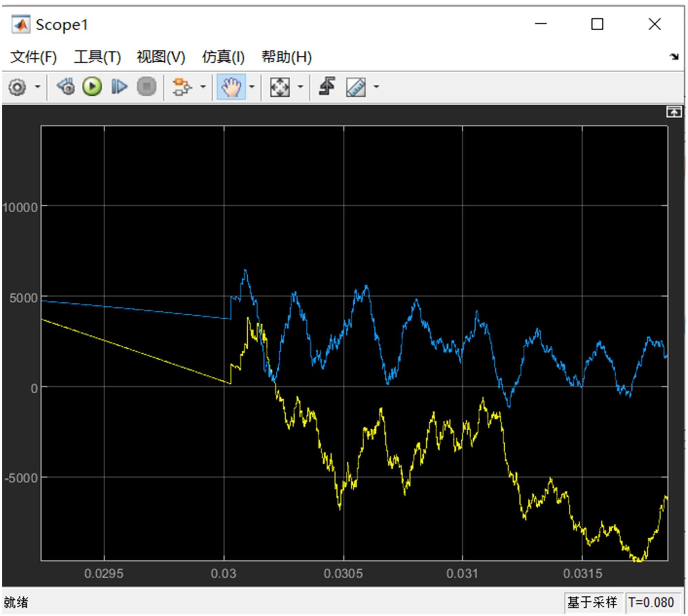Open the 视图(V) menu

[161, 57]
